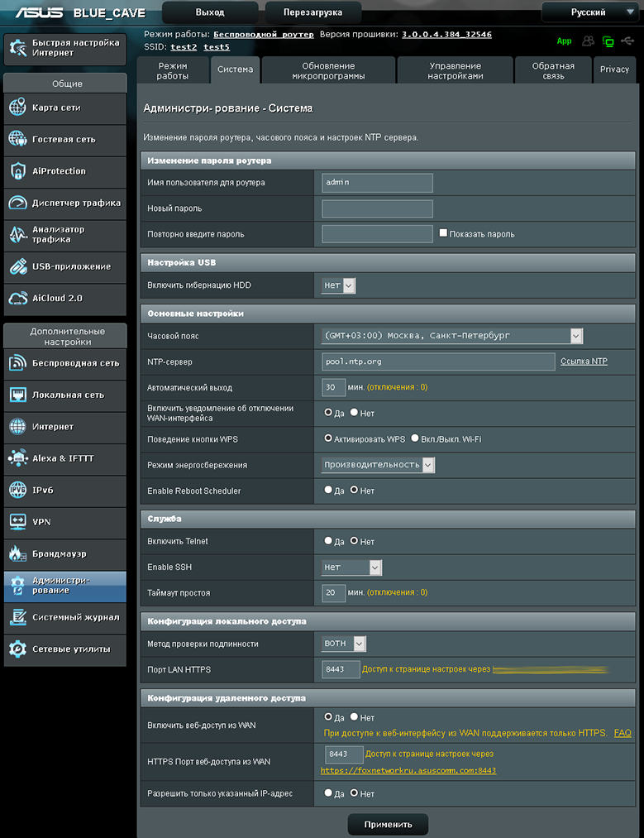Click the IPv6 icon

point(17,490)
